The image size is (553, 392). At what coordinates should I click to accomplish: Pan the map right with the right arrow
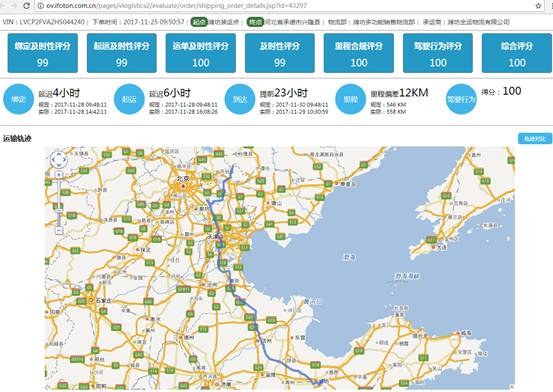click(64, 160)
